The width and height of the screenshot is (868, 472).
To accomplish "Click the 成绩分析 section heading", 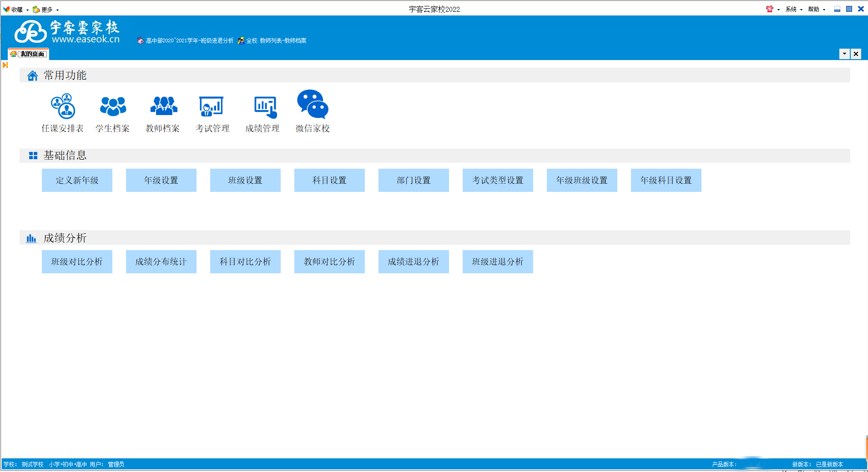I will tap(65, 238).
